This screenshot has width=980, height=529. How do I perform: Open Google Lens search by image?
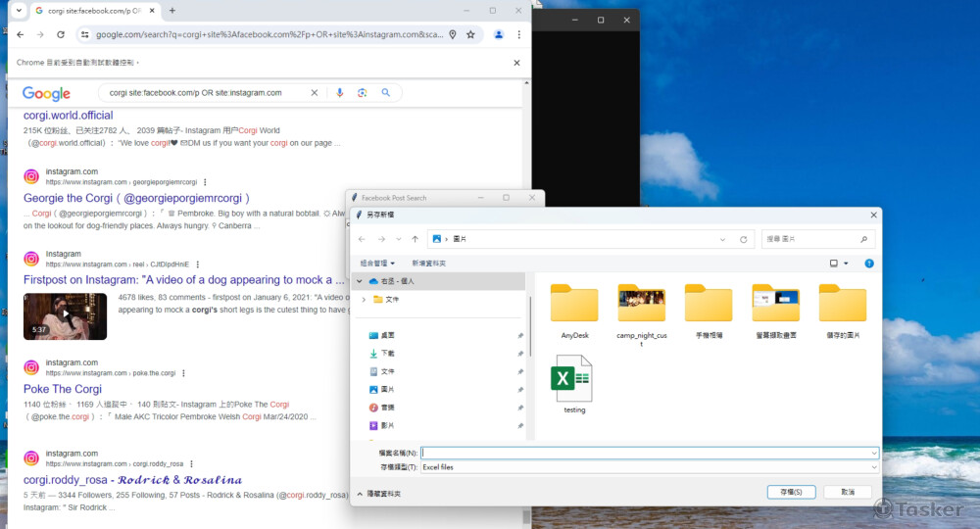click(363, 92)
